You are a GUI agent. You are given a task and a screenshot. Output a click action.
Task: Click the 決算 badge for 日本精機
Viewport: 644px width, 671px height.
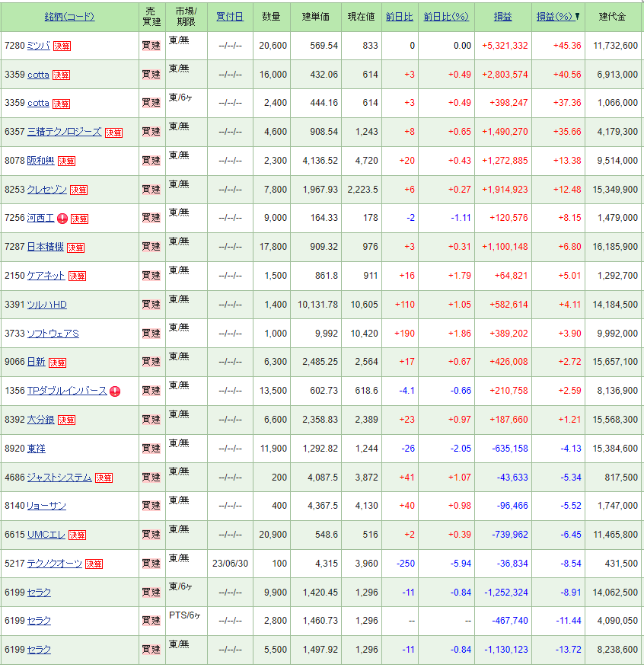pyautogui.click(x=75, y=248)
